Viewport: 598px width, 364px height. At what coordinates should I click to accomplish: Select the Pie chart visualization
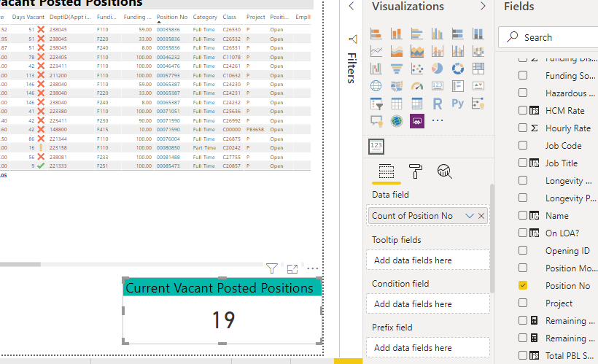click(438, 69)
